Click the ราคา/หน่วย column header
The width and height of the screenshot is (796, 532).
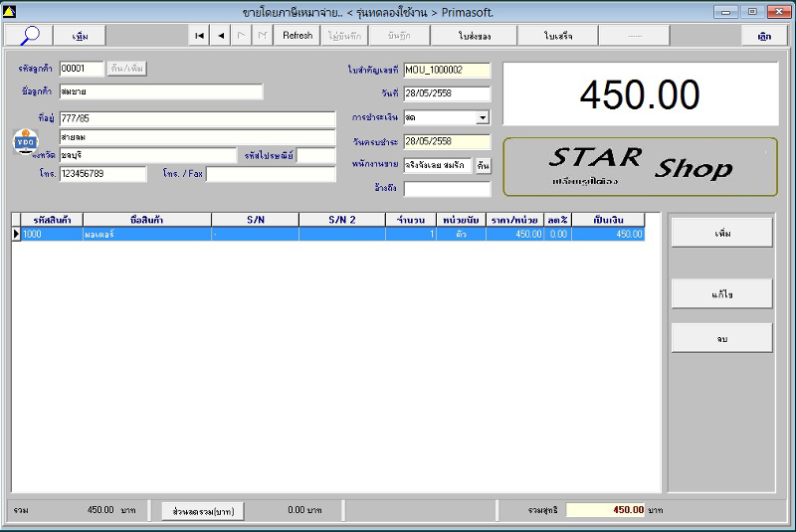[x=514, y=220]
